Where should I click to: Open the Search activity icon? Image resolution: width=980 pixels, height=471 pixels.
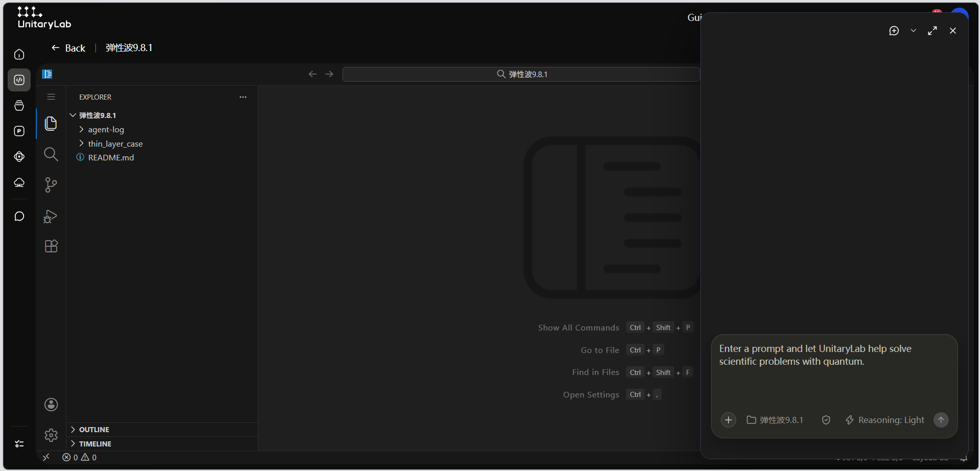[51, 154]
